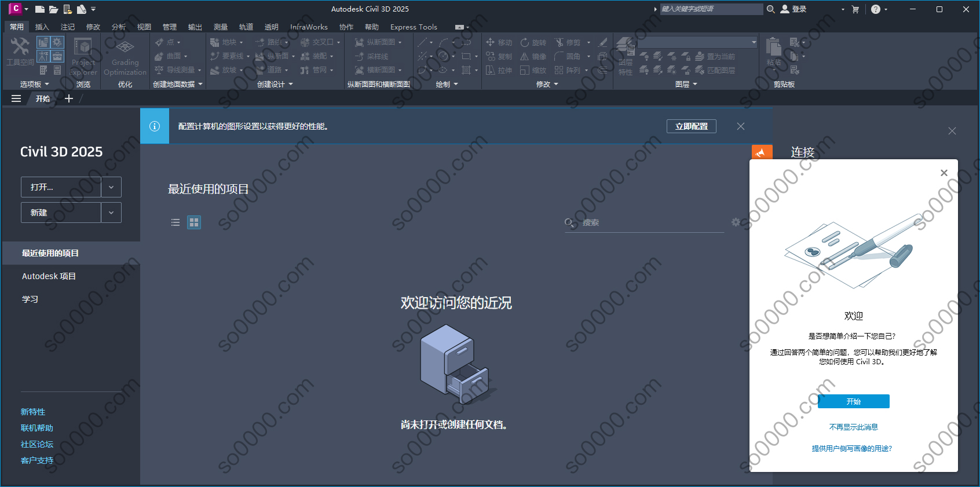The height and width of the screenshot is (487, 980).
Task: Open the 联机帮助 link
Action: click(37, 428)
